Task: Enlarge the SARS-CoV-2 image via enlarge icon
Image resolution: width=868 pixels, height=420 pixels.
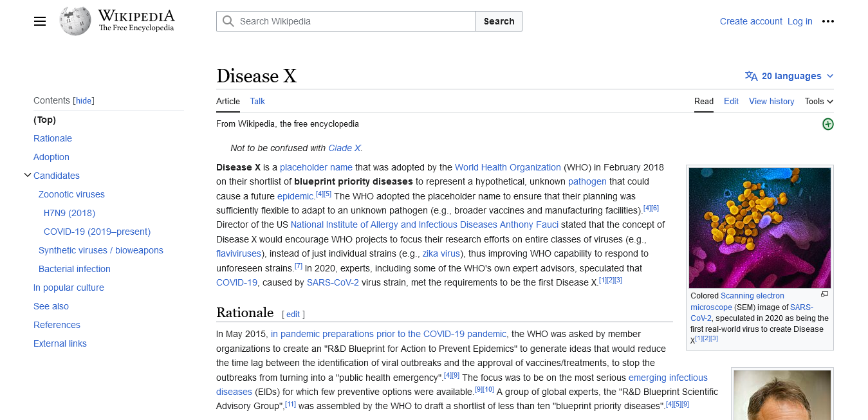Action: click(824, 295)
